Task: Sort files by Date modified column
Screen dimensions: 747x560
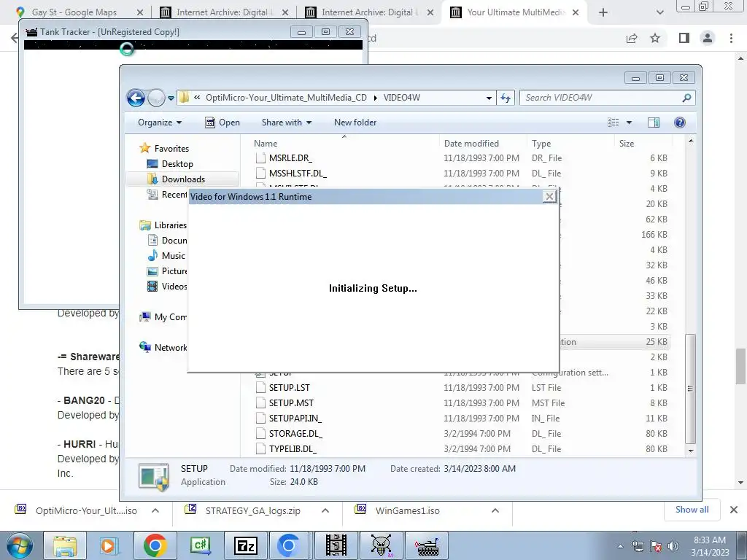Action: tap(471, 144)
